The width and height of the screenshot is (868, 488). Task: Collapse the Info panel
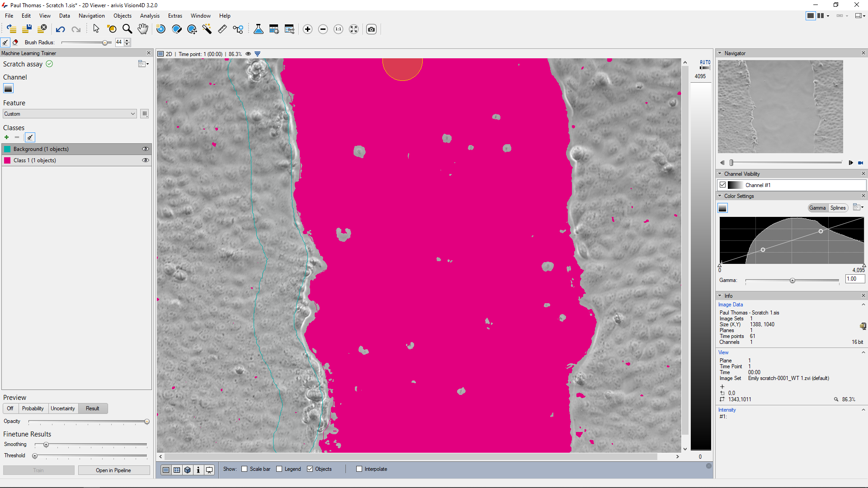[x=720, y=296]
